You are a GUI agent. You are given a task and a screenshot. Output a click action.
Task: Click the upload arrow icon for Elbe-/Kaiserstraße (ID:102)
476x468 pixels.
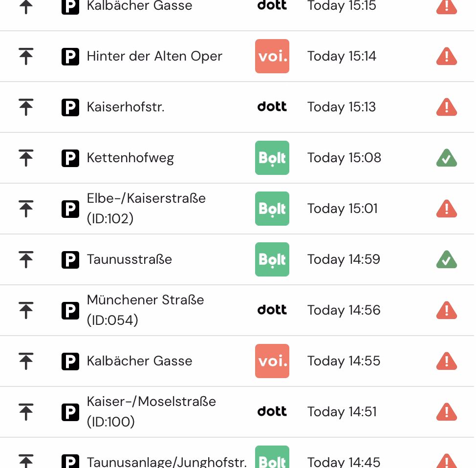(26, 209)
